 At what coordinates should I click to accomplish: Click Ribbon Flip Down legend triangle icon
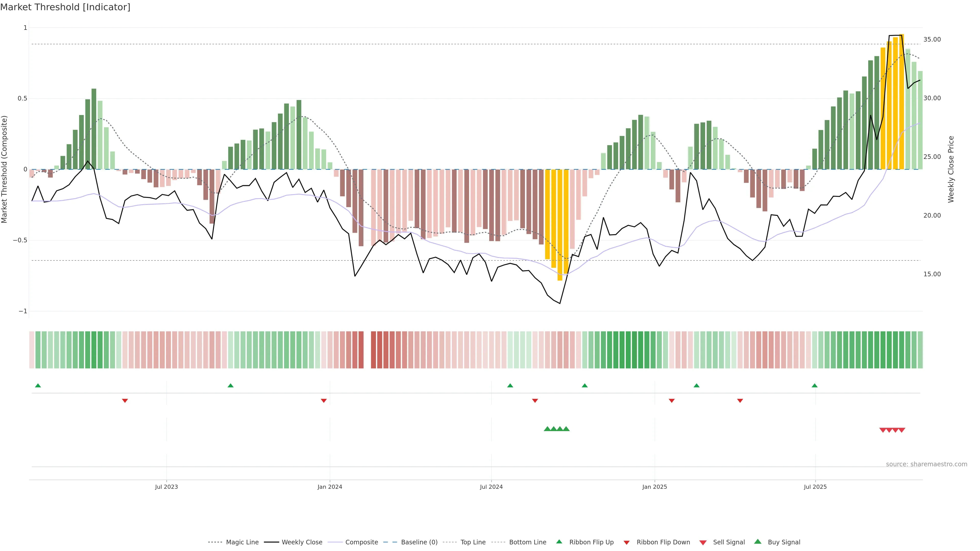tap(627, 543)
